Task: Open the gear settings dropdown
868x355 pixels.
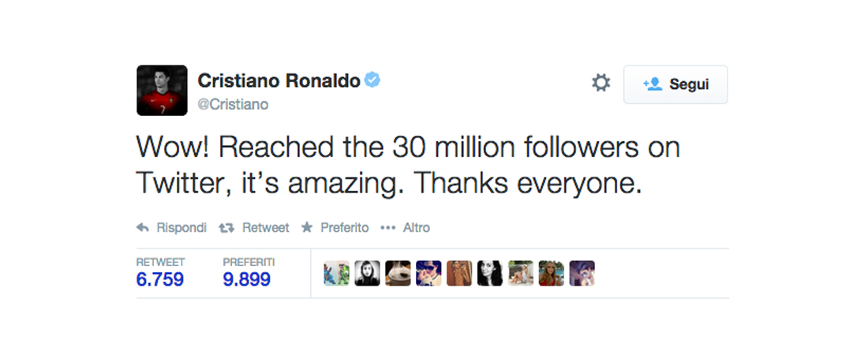Action: [x=601, y=84]
